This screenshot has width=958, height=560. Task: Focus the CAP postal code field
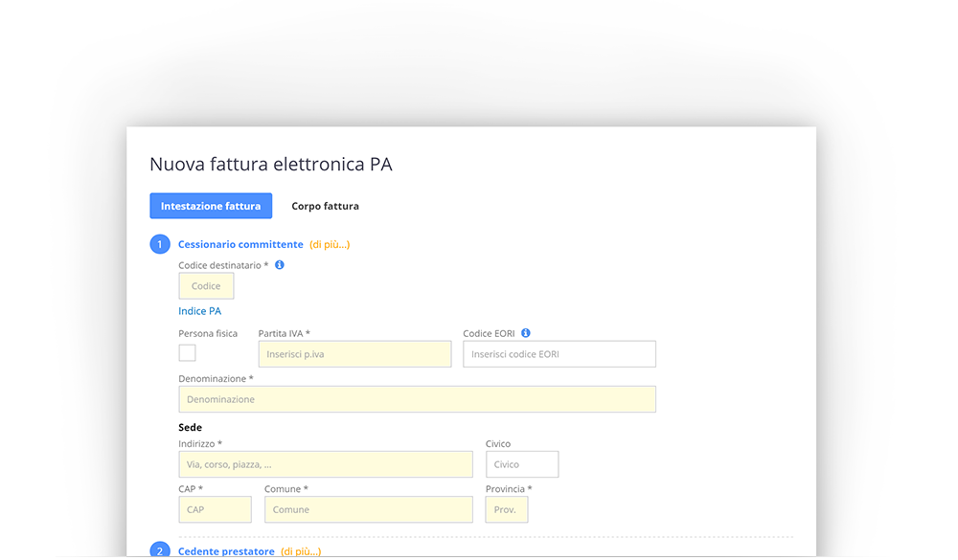point(215,509)
